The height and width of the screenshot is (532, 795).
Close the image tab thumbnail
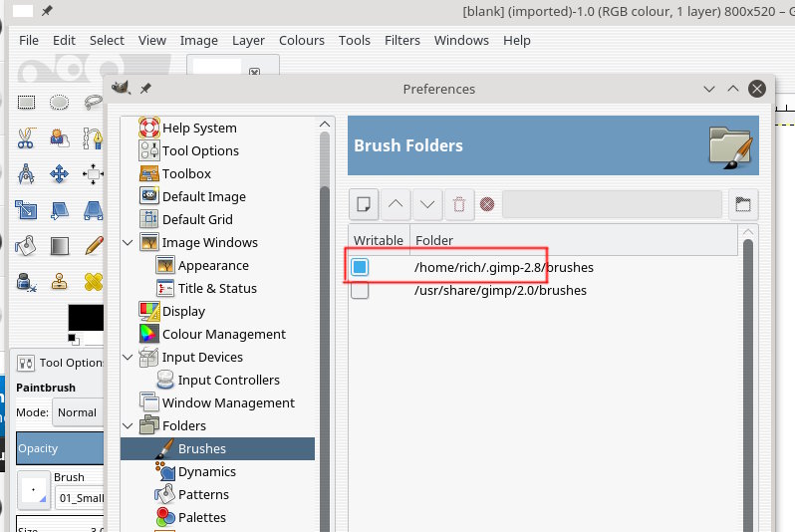(x=254, y=72)
